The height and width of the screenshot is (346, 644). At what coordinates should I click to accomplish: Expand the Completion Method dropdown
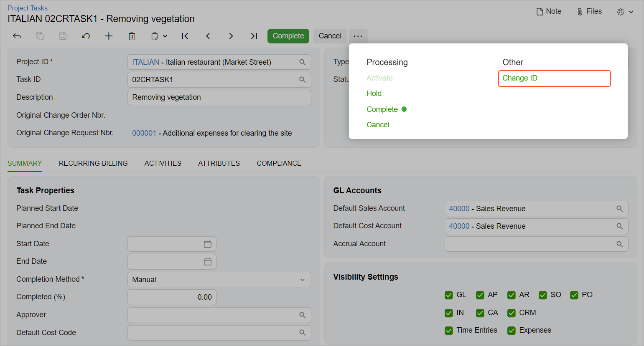303,280
